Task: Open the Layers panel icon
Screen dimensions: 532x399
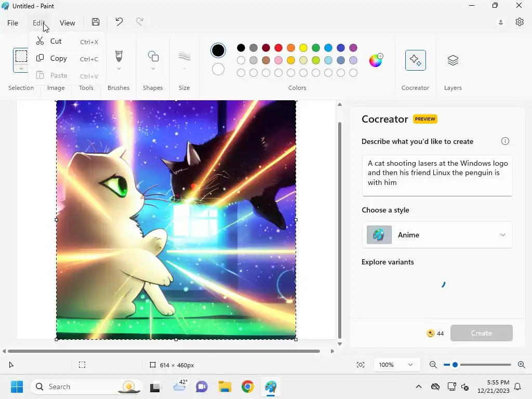Action: pos(453,60)
